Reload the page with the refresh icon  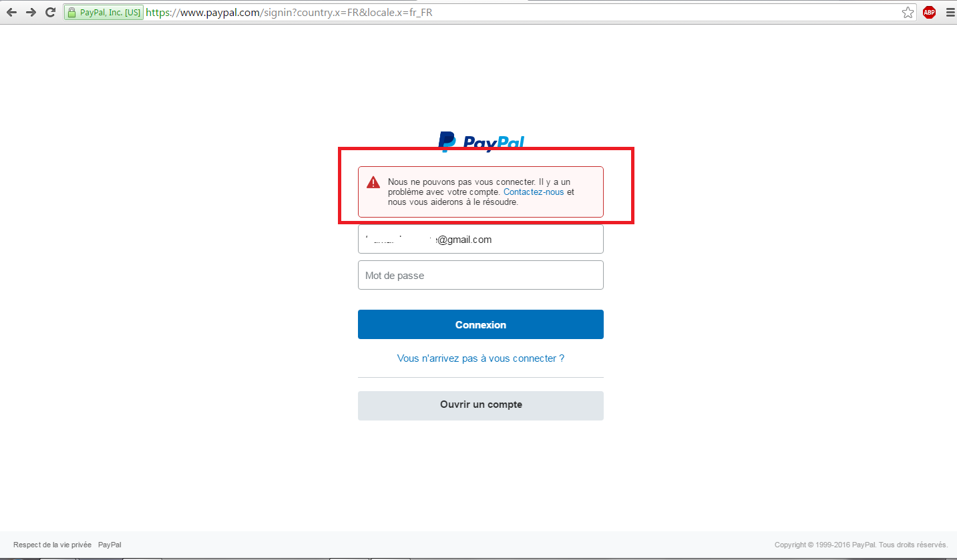coord(50,12)
